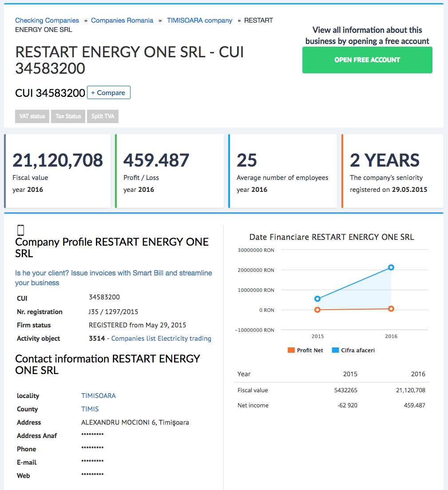Viewport: 448px width, 490px height.
Task: Select the Split TVA button
Action: [103, 116]
